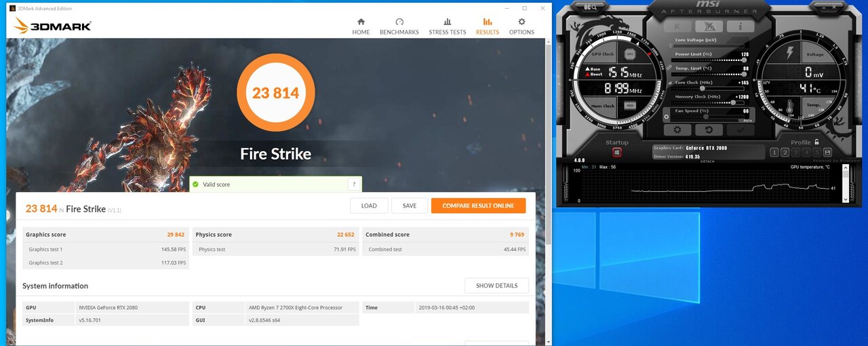Screen dimensions: 868x346
Task: Click DETACH on the Afterburner monitor
Action: (x=707, y=161)
